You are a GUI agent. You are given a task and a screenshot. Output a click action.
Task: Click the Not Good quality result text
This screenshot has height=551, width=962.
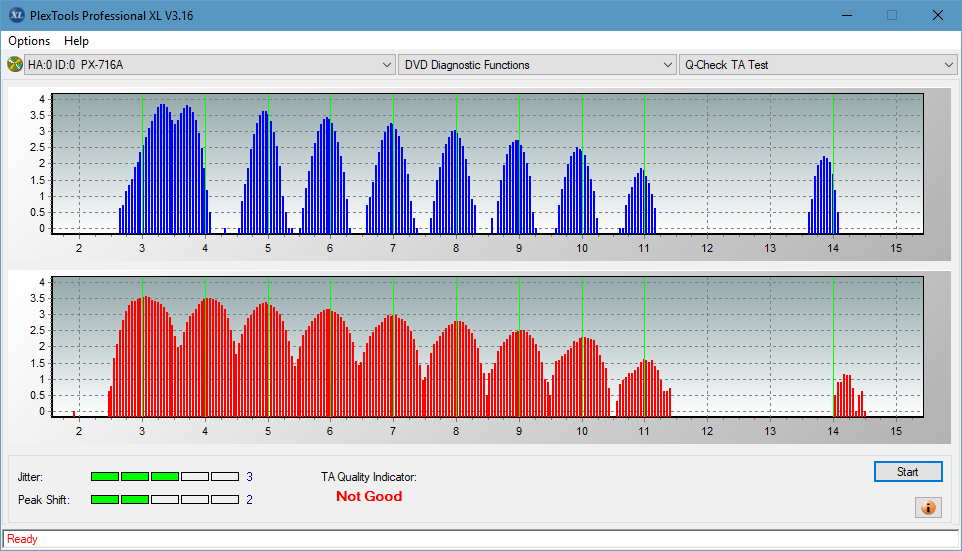pos(369,496)
